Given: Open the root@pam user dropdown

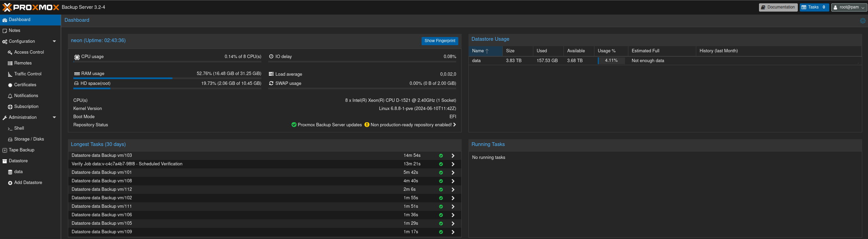Looking at the screenshot, I should pyautogui.click(x=849, y=7).
